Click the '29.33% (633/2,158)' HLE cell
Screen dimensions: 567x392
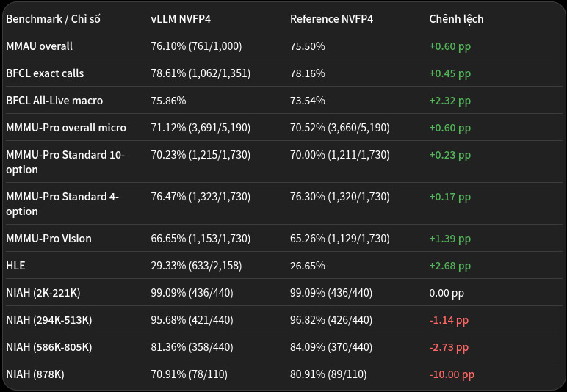196,266
